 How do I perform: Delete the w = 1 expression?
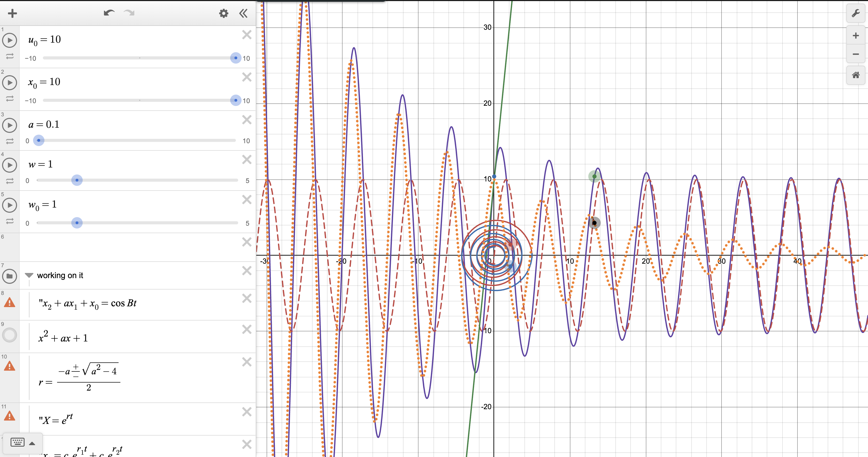pyautogui.click(x=247, y=159)
